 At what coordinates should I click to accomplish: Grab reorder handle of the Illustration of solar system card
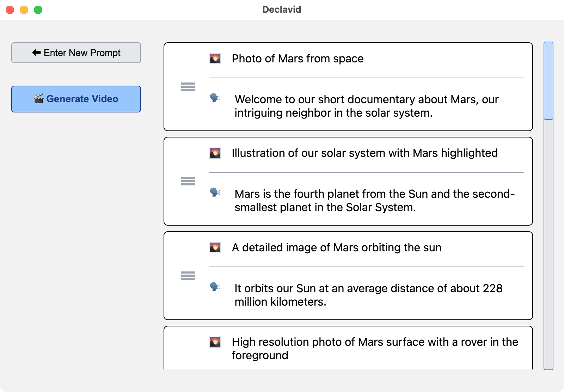point(188,181)
